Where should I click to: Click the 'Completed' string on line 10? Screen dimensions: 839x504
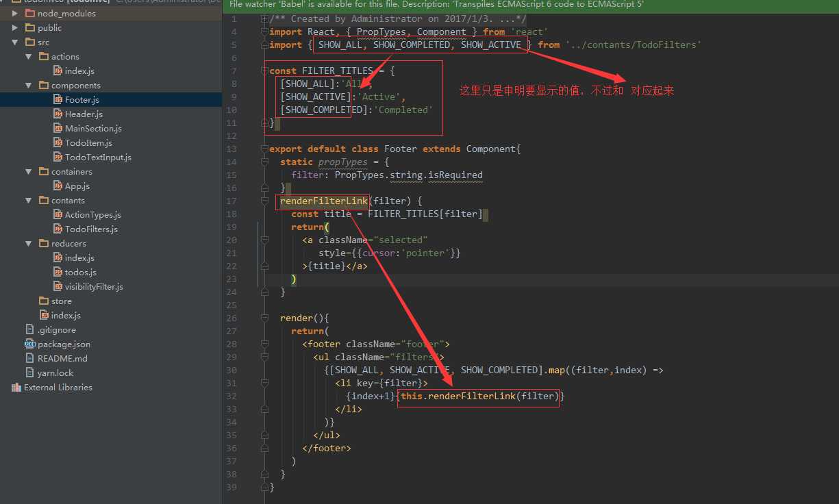pyautogui.click(x=403, y=110)
